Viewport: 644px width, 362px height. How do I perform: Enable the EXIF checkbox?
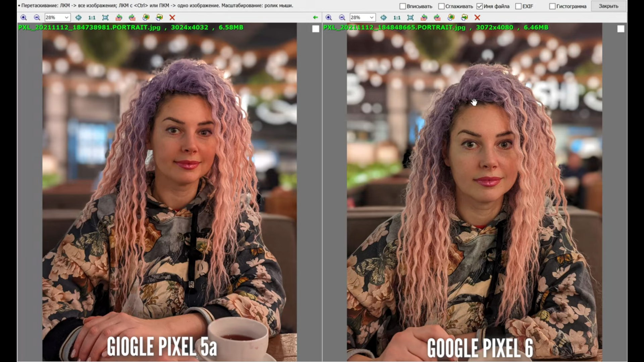pyautogui.click(x=518, y=6)
